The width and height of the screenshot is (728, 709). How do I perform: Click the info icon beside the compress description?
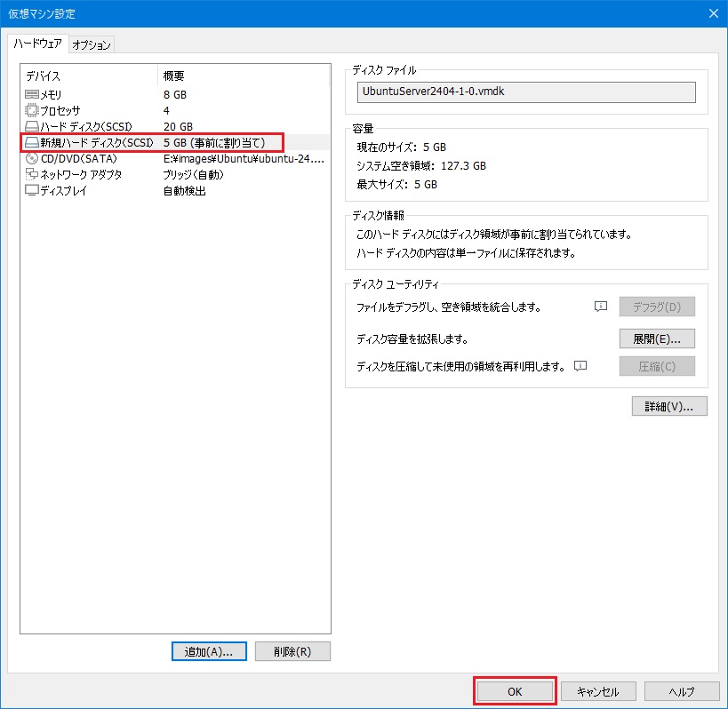click(580, 366)
